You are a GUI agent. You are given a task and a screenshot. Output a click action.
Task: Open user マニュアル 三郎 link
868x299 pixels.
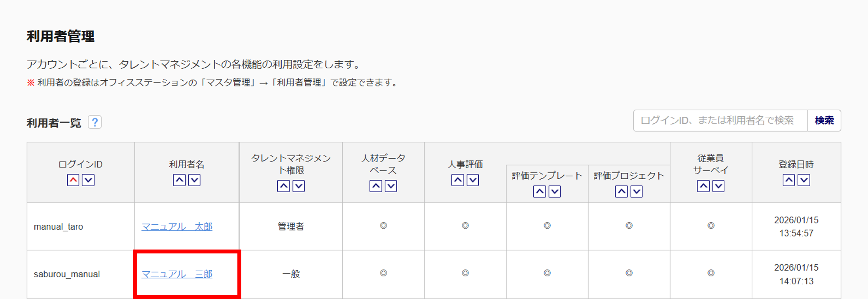177,274
